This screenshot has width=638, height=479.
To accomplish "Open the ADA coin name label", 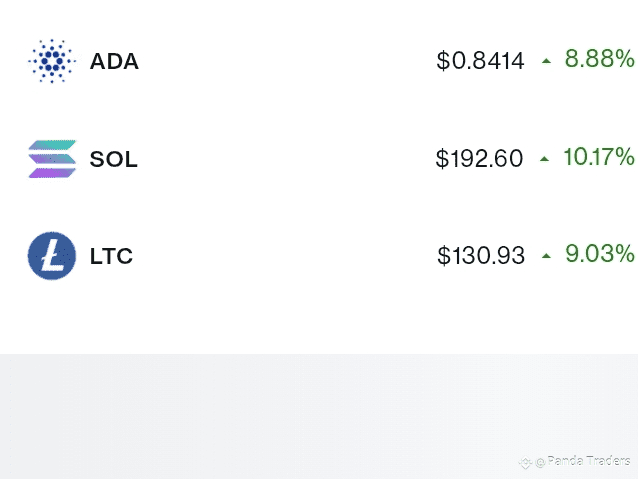I will [x=114, y=61].
